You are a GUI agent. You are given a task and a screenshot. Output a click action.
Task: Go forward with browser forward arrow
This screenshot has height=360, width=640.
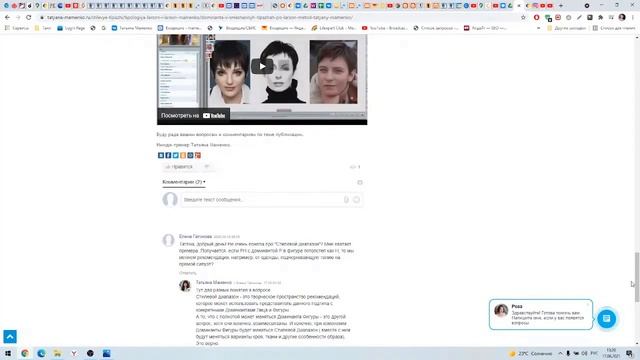point(18,18)
